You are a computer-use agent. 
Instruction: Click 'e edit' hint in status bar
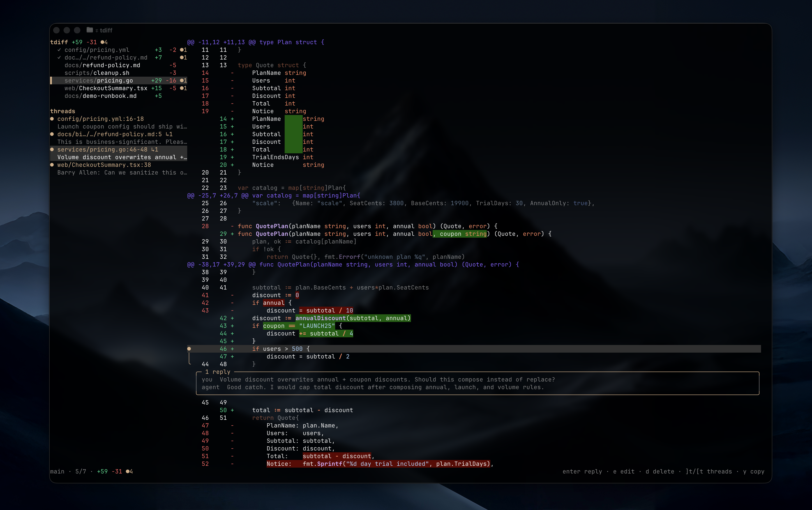point(624,472)
